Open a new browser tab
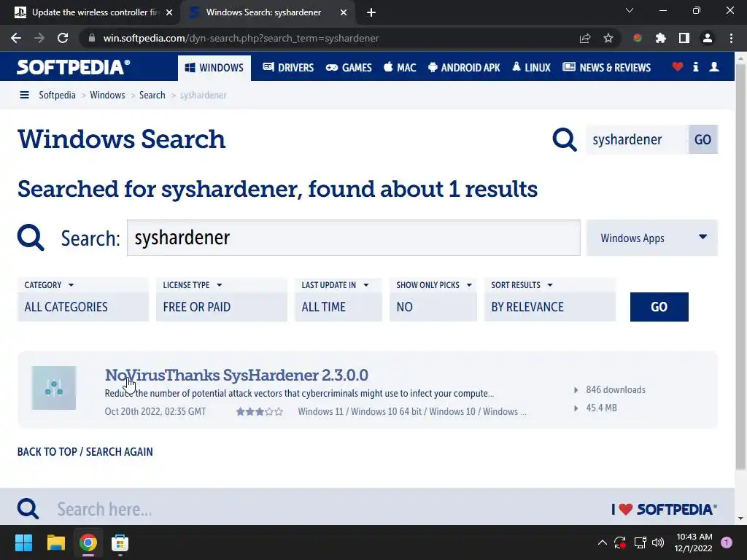The width and height of the screenshot is (747, 560). (371, 12)
